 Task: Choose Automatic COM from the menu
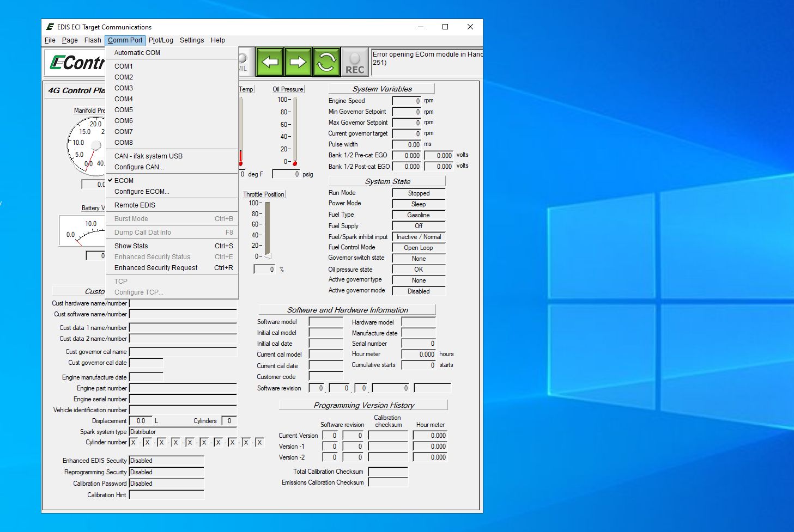pyautogui.click(x=137, y=53)
